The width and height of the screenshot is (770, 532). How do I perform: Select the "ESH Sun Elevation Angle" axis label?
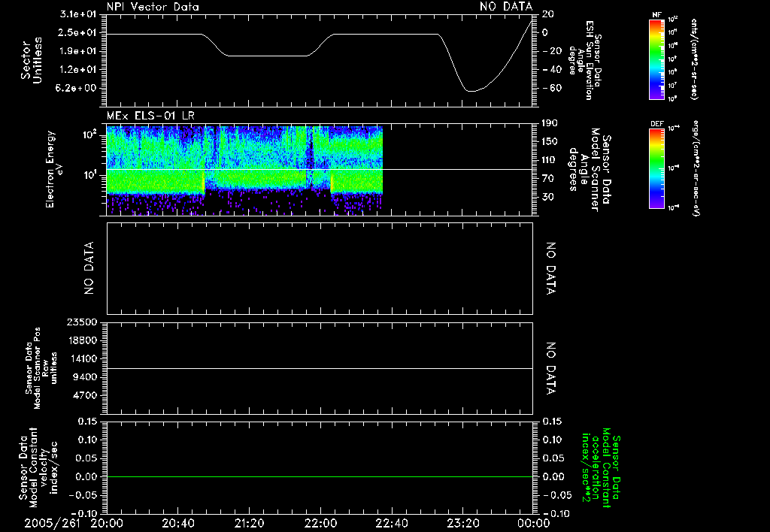[x=584, y=60]
